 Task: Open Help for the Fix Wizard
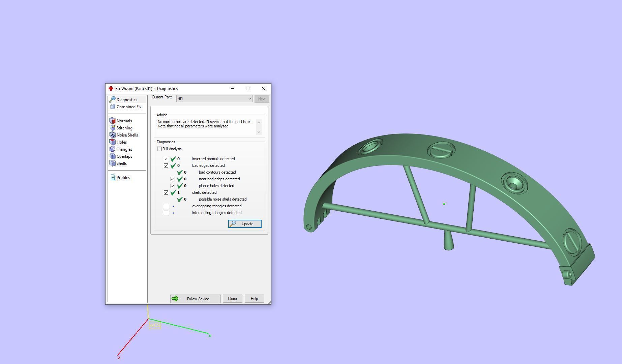254,299
